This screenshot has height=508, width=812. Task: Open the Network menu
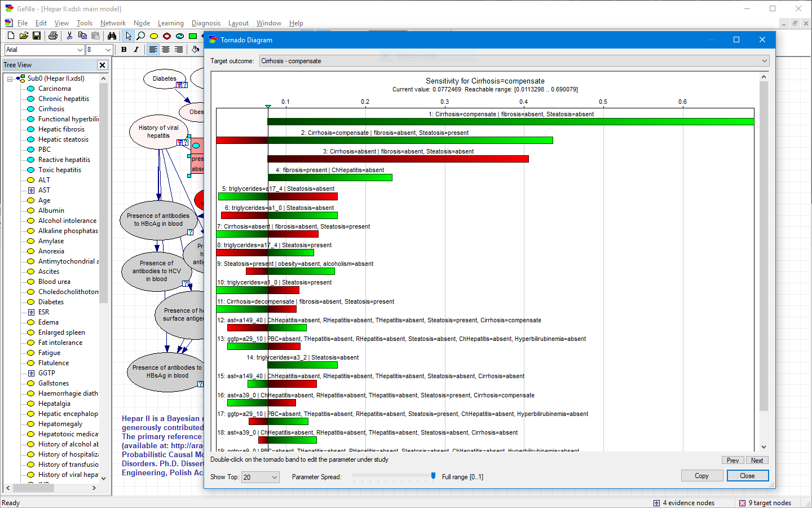pos(113,23)
